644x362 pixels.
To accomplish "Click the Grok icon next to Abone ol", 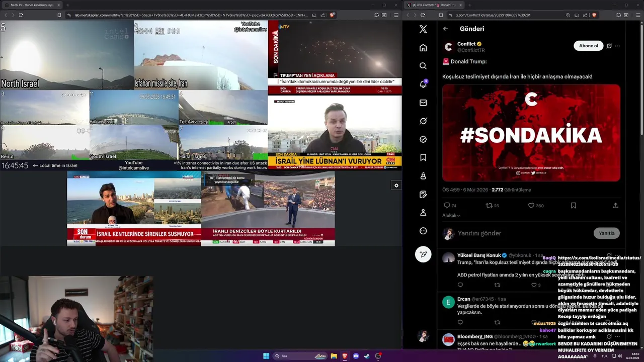I will [x=609, y=46].
